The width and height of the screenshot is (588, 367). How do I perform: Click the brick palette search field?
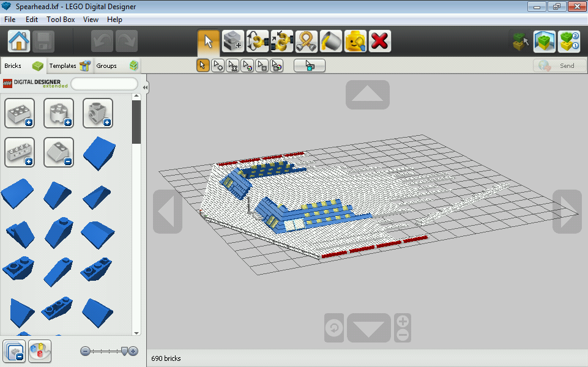tap(104, 84)
